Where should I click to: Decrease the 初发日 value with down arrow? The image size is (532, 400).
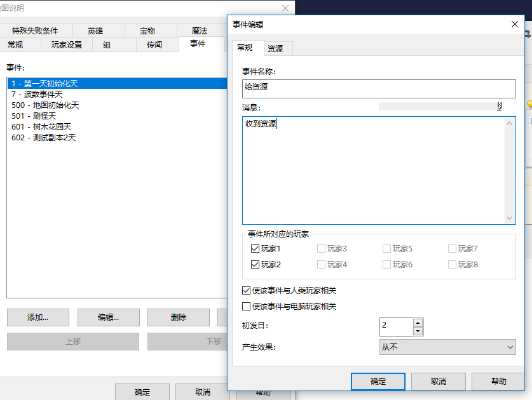point(418,331)
